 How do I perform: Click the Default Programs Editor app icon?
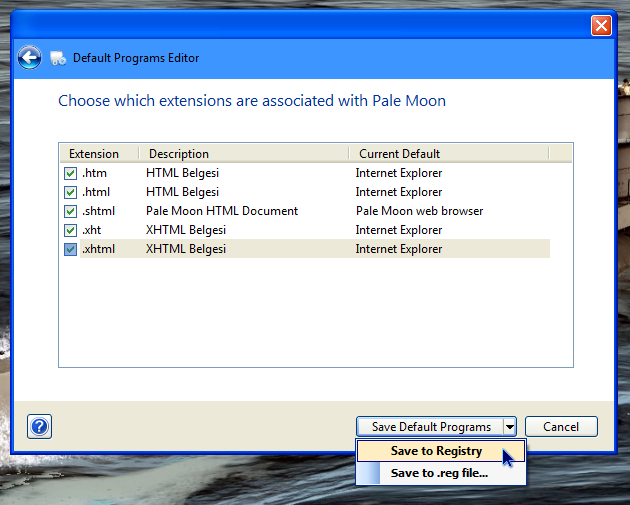click(58, 58)
